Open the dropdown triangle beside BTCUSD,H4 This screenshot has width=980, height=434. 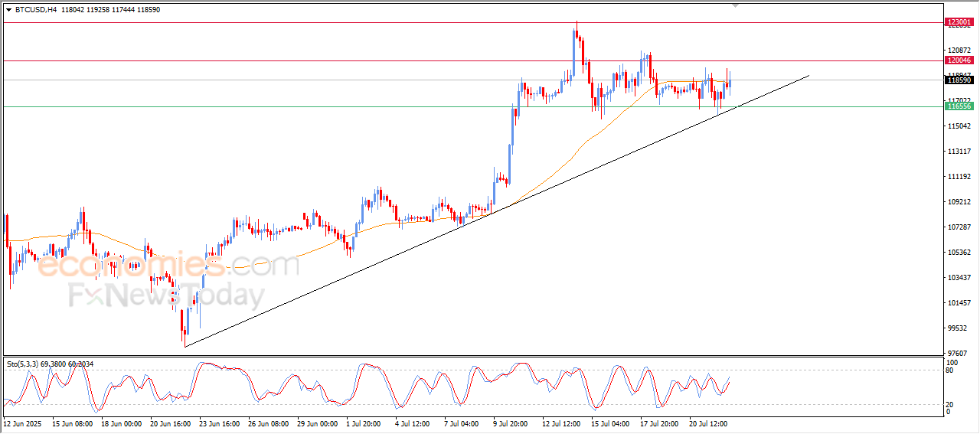pyautogui.click(x=8, y=10)
